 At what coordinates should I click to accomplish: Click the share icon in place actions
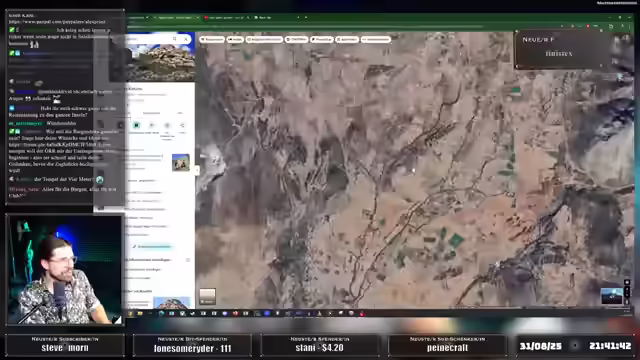tap(182, 125)
